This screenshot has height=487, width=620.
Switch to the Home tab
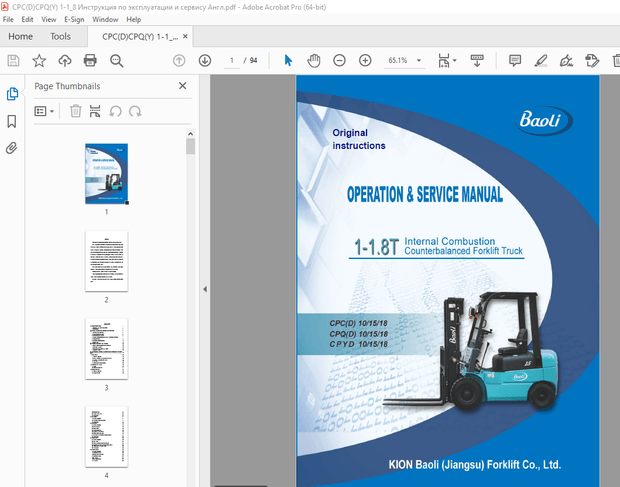(21, 36)
